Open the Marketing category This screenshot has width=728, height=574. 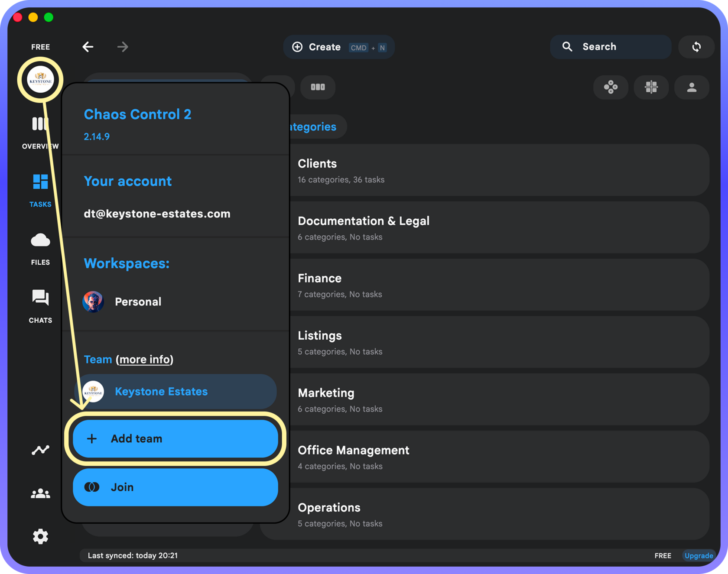pos(499,399)
